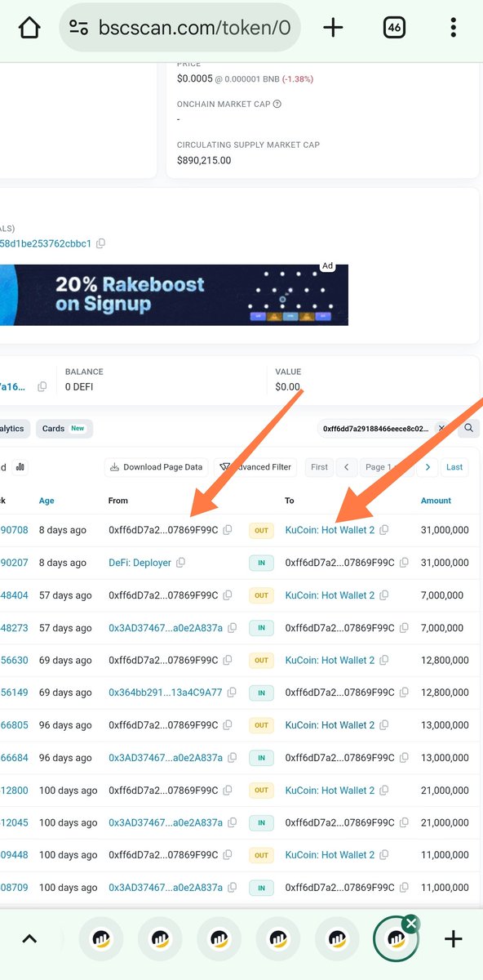Tap the bscscan.com URL address bar
Screen dimensions: 483x980
point(180,28)
